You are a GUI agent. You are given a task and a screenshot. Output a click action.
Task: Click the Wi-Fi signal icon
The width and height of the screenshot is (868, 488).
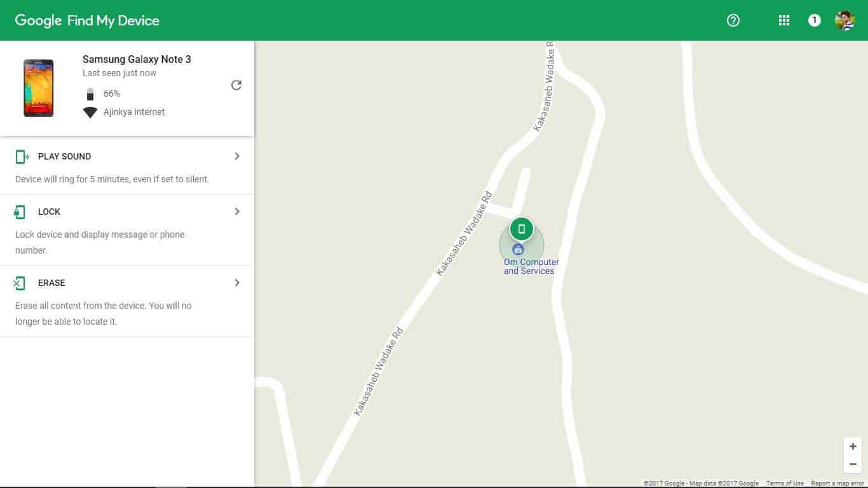point(90,112)
